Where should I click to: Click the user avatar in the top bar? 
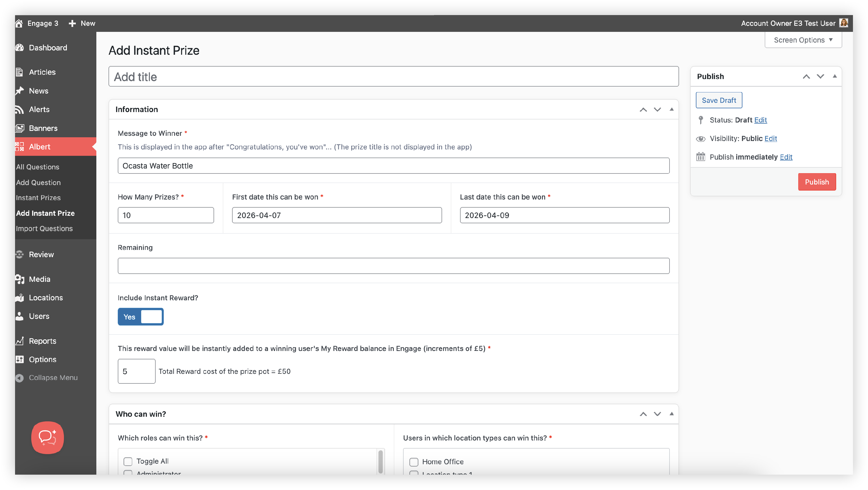click(844, 23)
